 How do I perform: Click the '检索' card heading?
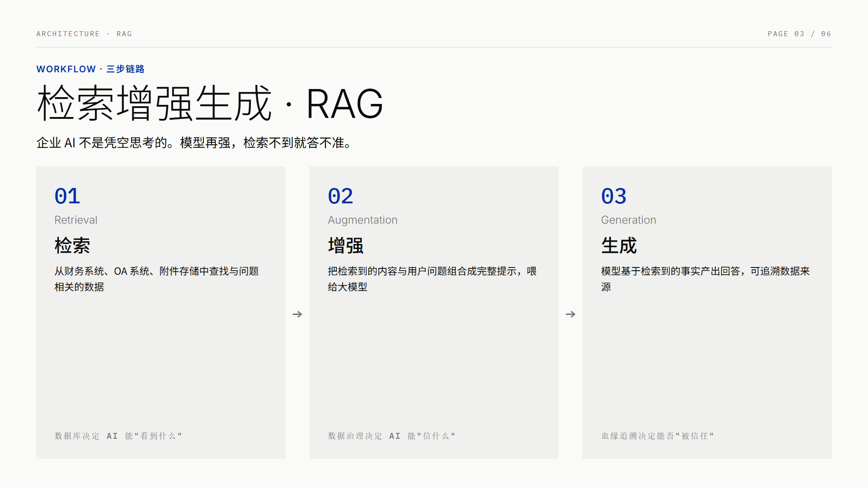point(72,246)
